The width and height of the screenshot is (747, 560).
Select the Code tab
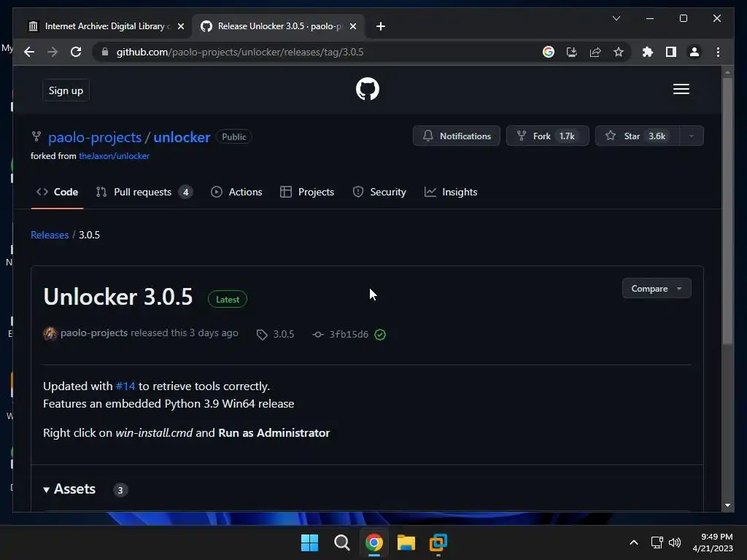[x=57, y=192]
